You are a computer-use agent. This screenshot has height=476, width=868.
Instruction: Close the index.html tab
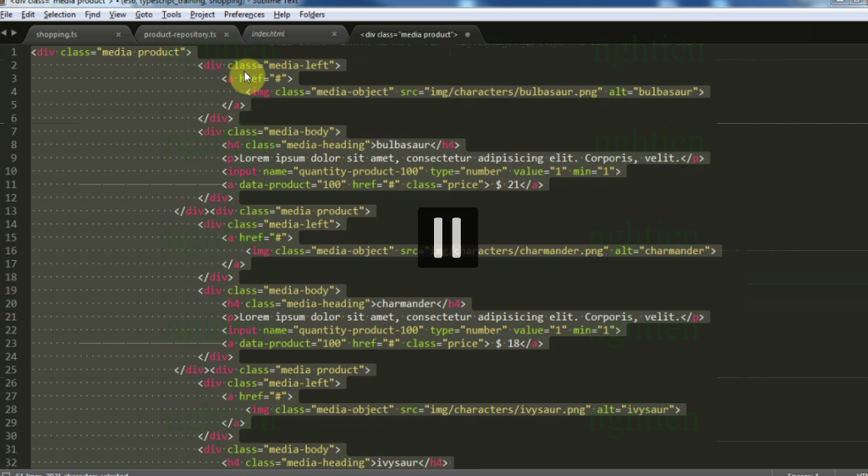334,34
